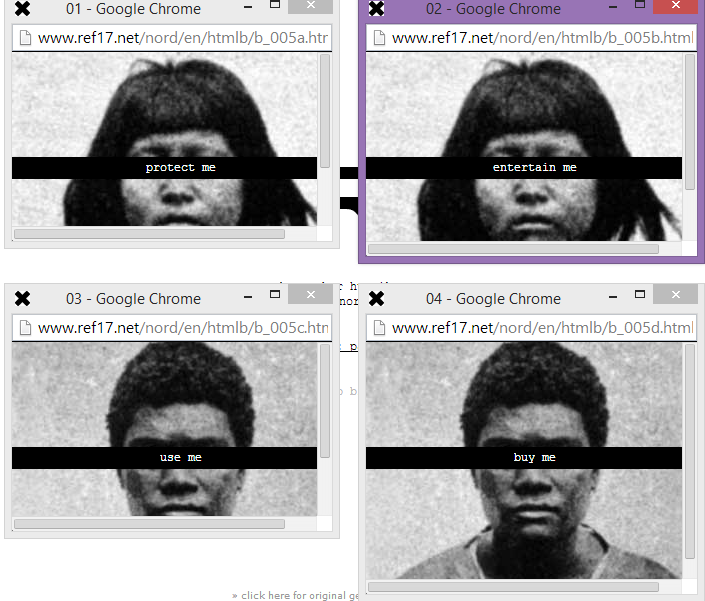Click the page info icon beside the b_005c URL
Image resolution: width=705 pixels, height=601 pixels.
coord(25,327)
